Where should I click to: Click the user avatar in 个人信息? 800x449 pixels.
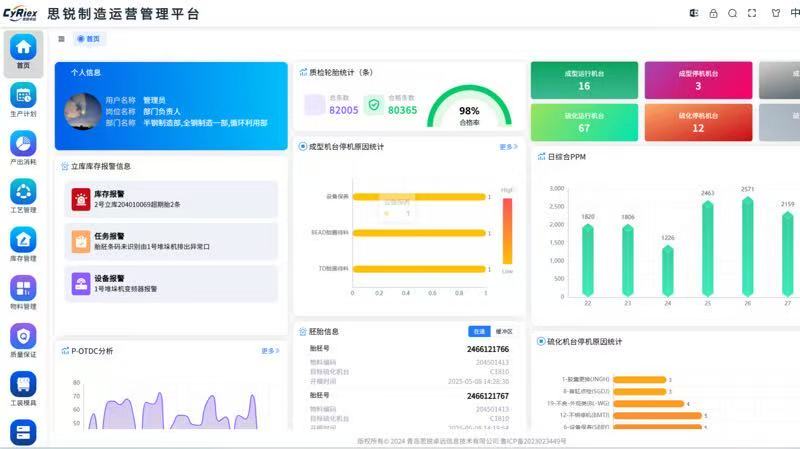tap(83, 111)
